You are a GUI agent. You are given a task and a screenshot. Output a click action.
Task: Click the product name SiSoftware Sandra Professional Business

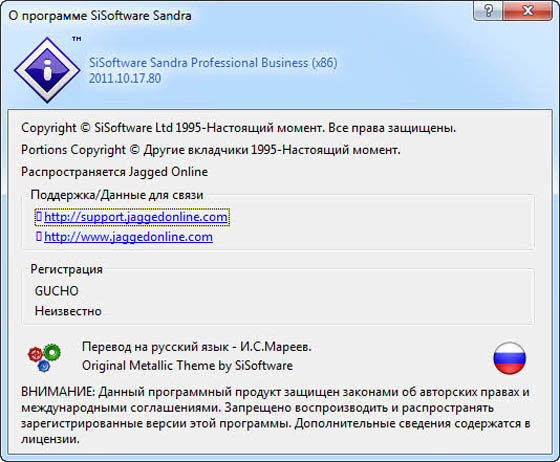(213, 63)
